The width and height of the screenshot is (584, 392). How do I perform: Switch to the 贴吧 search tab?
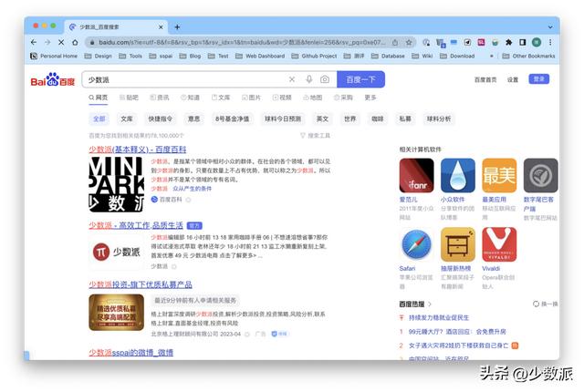coord(129,98)
